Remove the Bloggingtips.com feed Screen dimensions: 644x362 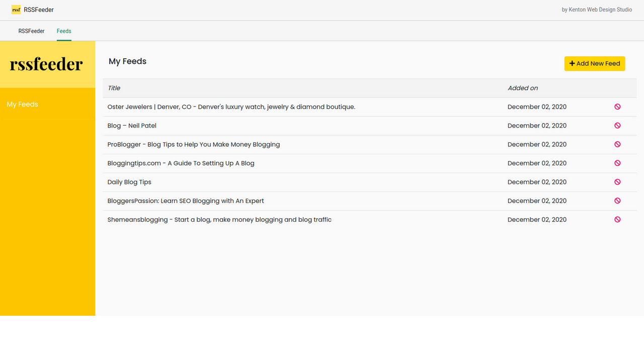pos(617,163)
